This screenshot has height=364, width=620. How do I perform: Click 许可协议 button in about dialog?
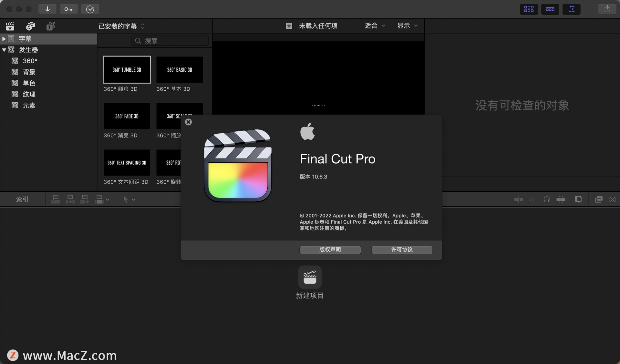click(x=401, y=249)
